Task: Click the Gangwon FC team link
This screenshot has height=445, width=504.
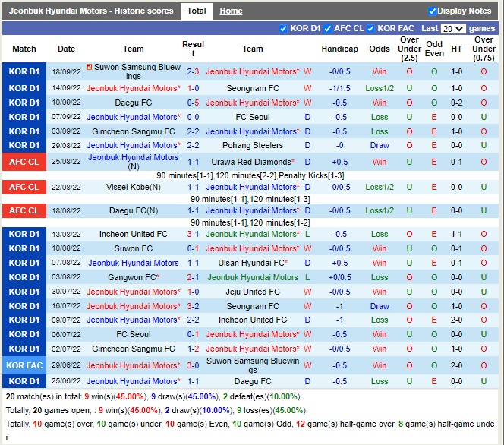Action: (131, 278)
